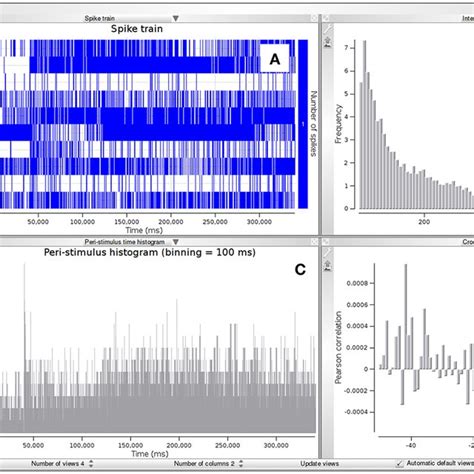
Task: Click the 'Number of spikes' label
Action: click(314, 124)
